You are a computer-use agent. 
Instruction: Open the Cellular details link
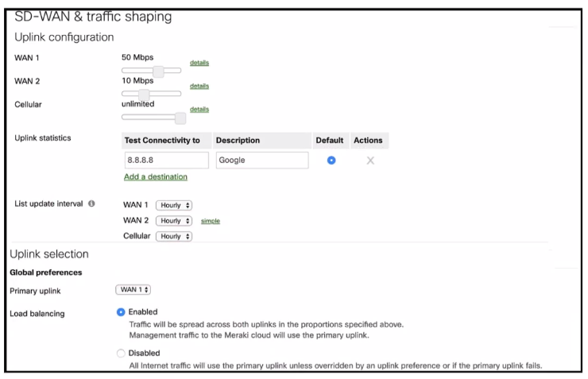[x=199, y=109]
